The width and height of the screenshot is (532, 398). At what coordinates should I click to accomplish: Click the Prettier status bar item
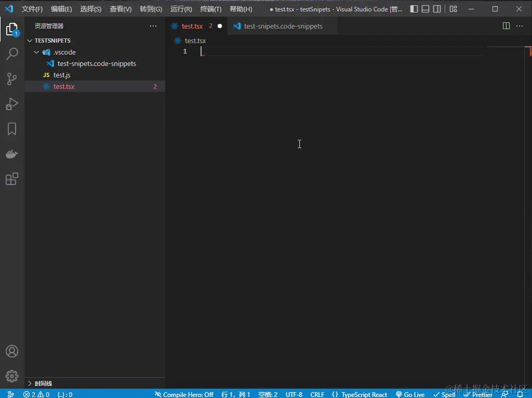pyautogui.click(x=478, y=394)
